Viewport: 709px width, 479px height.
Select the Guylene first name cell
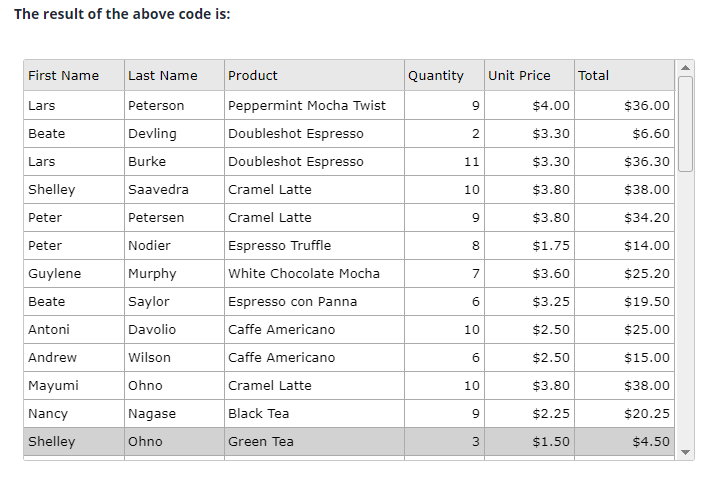(x=55, y=274)
